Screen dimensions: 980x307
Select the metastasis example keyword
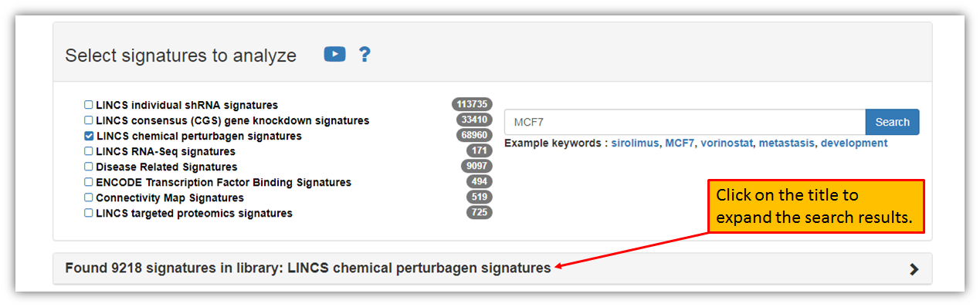pos(786,143)
